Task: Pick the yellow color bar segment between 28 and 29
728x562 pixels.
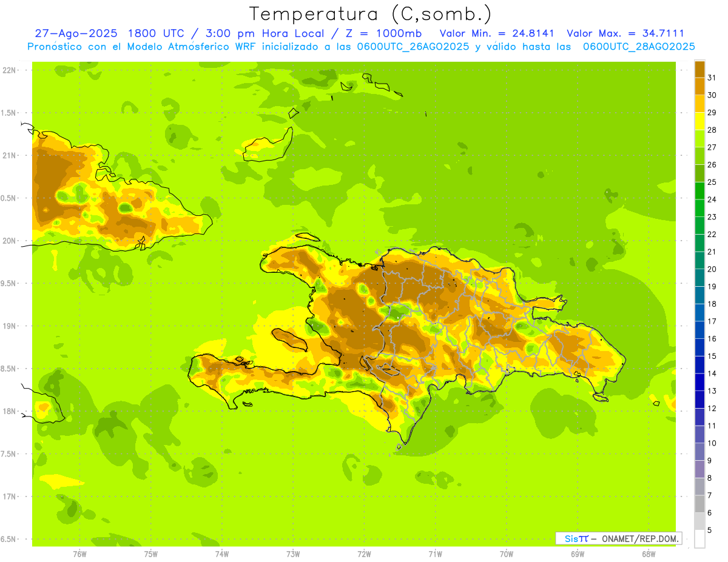Action: pyautogui.click(x=699, y=121)
